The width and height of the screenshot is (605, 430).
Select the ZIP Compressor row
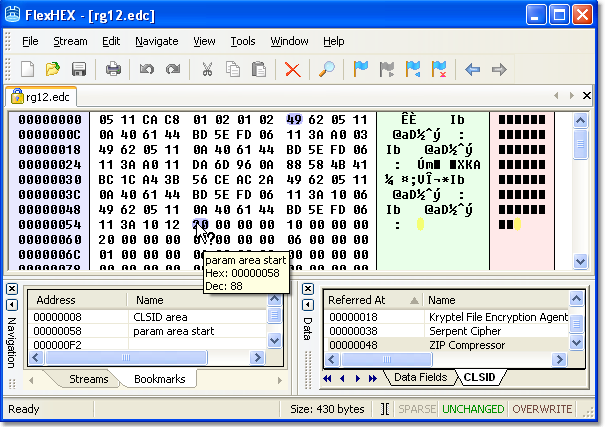(x=447, y=345)
